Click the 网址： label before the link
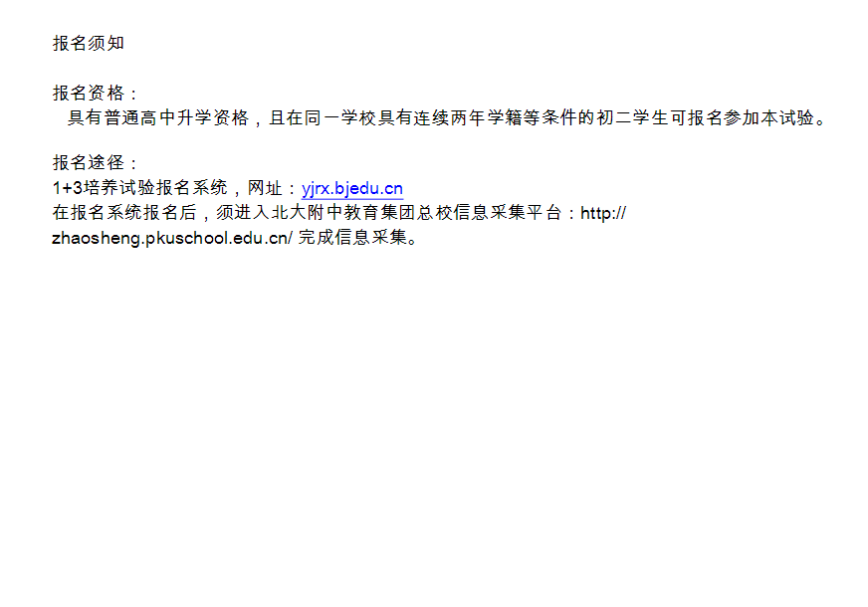Screen dimensions: 868x607 click(x=272, y=188)
